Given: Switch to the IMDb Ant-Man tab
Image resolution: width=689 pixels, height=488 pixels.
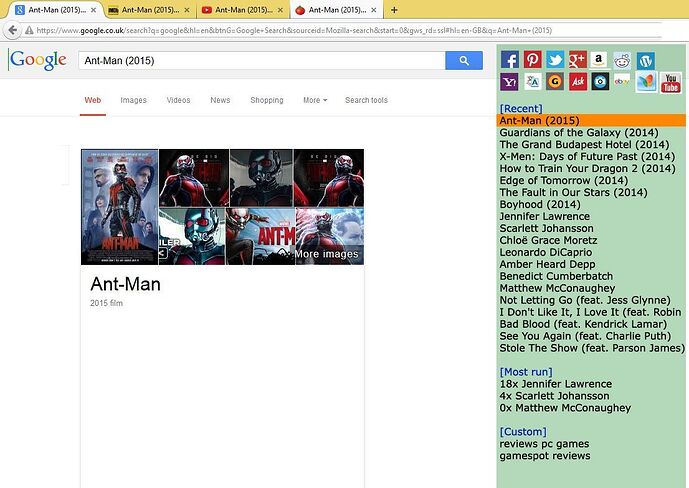Looking at the screenshot, I should [x=149, y=10].
